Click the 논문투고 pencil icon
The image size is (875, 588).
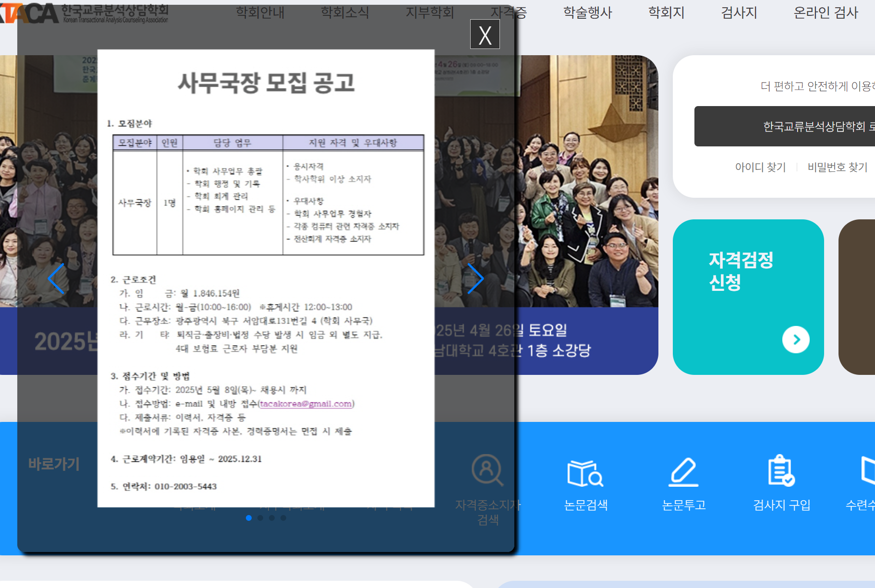coord(683,472)
